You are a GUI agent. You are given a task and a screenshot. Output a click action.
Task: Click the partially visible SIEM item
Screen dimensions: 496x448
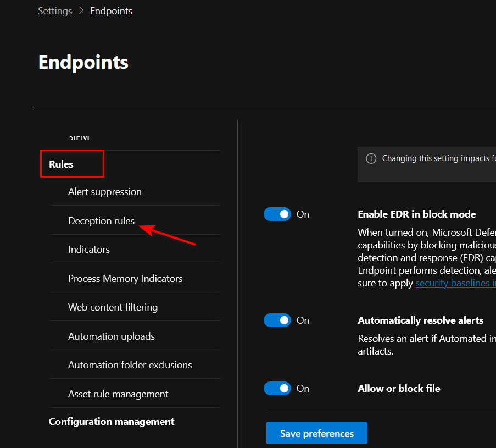(x=79, y=138)
